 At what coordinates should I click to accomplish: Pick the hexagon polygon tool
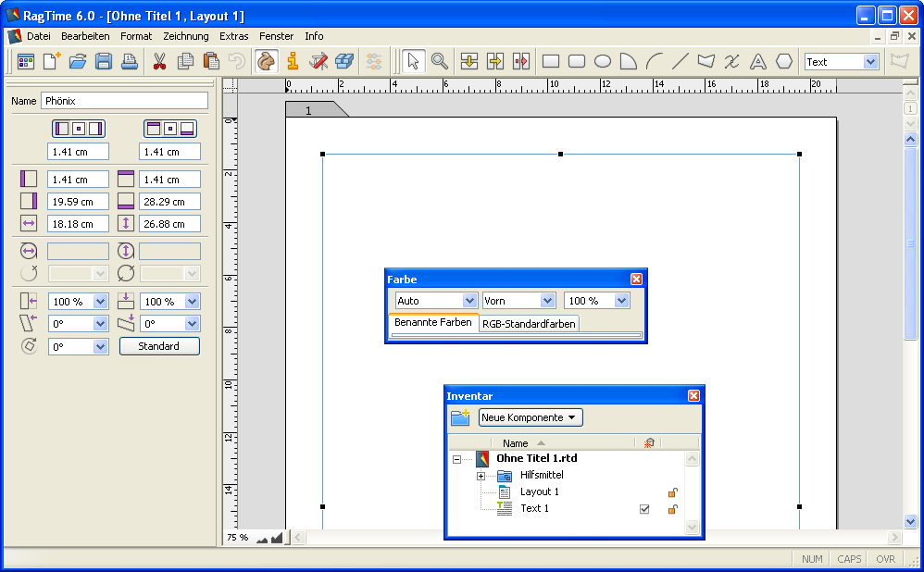[x=784, y=62]
